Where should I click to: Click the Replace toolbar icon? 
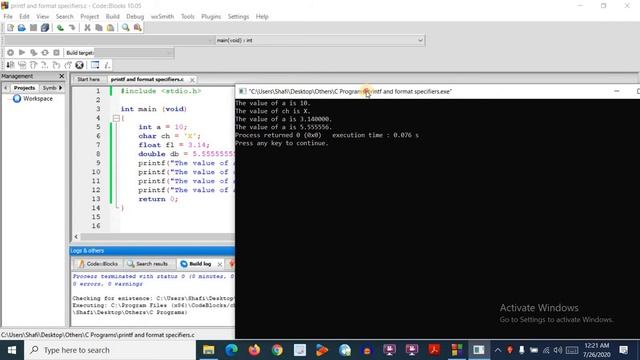click(138, 28)
